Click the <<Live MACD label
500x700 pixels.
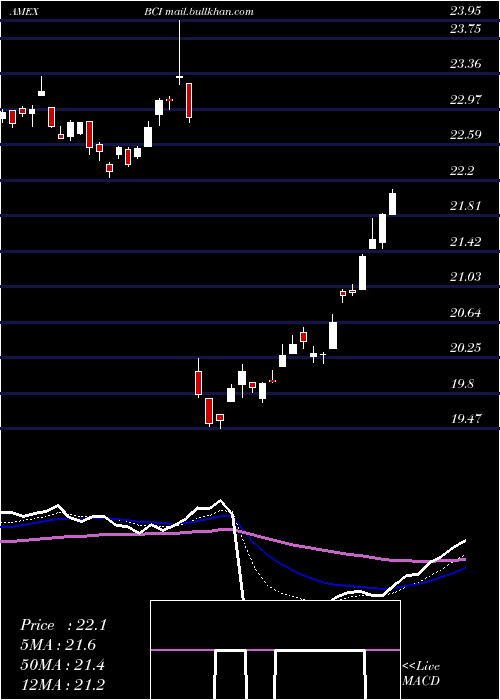click(x=421, y=673)
